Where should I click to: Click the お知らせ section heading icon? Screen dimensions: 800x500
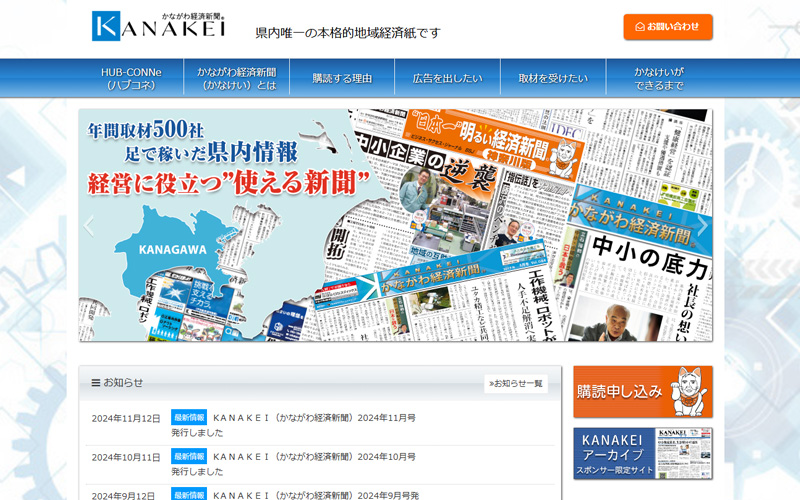coord(95,383)
